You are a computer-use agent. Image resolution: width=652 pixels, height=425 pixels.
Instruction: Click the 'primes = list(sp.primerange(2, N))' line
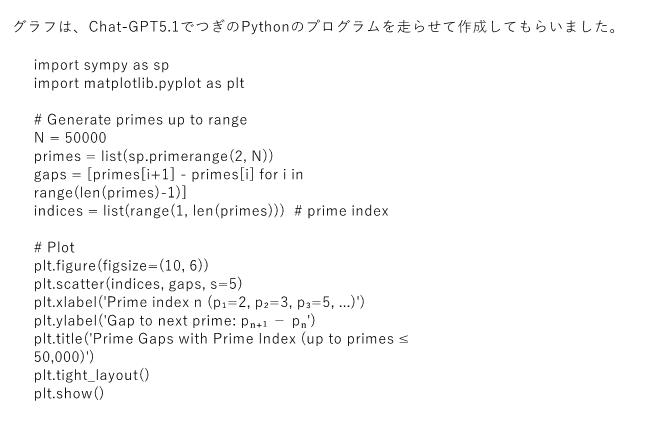(x=153, y=155)
